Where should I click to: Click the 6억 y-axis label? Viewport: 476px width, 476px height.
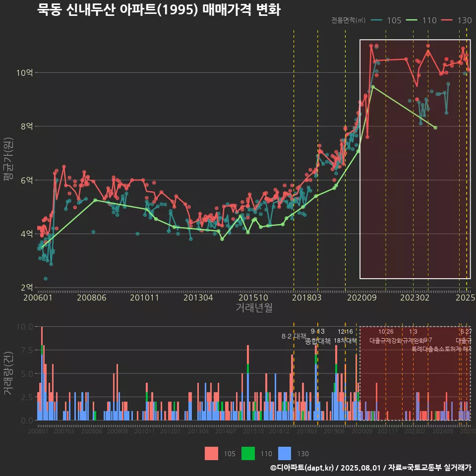click(x=27, y=180)
